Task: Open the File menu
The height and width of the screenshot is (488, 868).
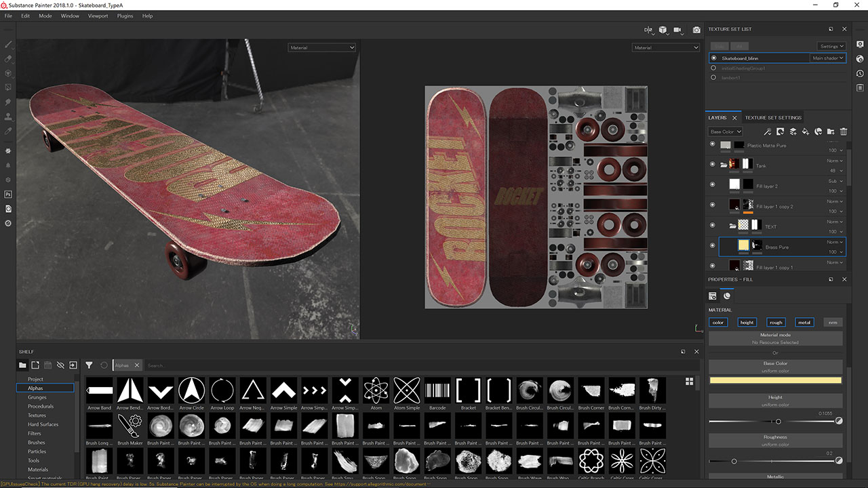Action: click(8, 16)
